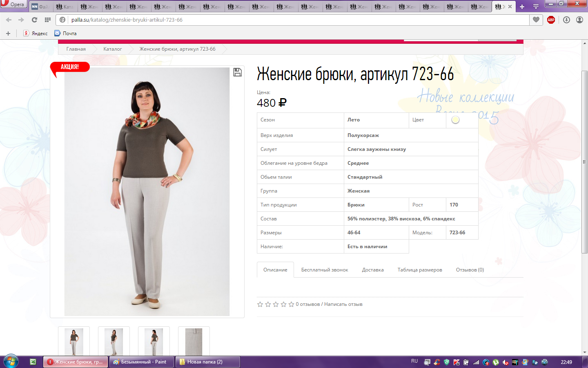
Task: Select the light yellow color swatch
Action: (x=455, y=120)
